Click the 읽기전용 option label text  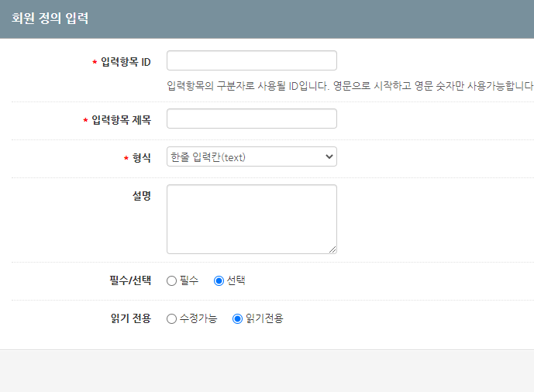264,318
